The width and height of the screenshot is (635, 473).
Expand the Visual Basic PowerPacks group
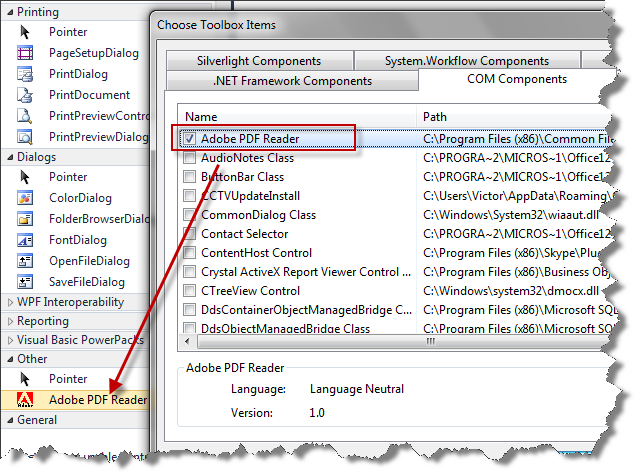[10, 340]
